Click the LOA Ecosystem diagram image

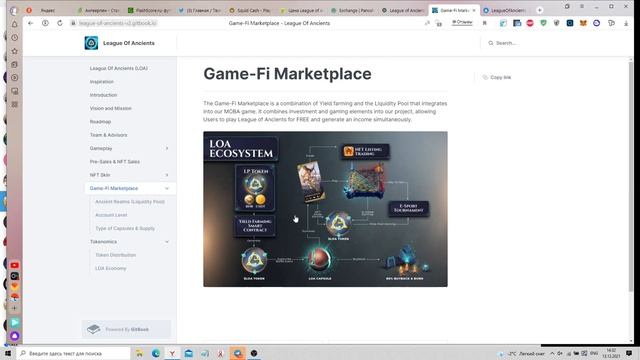[325, 209]
